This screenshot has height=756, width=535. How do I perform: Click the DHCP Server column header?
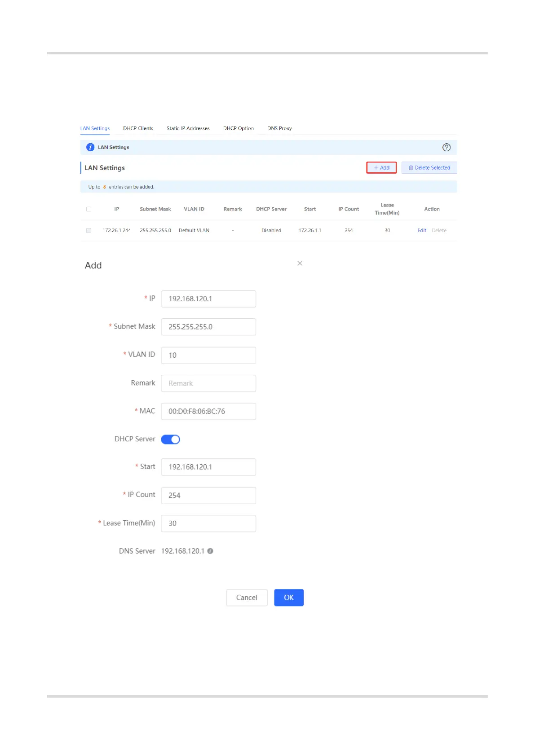271,209
